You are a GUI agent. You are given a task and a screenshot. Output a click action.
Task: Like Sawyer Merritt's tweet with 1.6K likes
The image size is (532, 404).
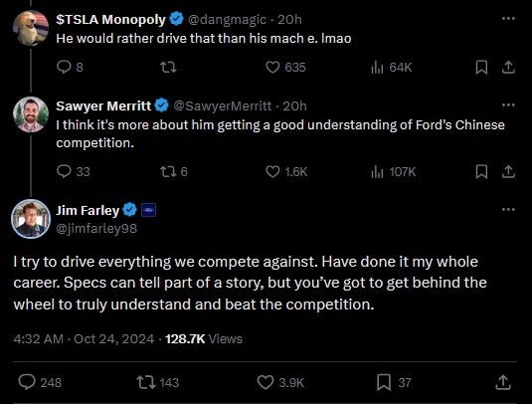pos(286,171)
